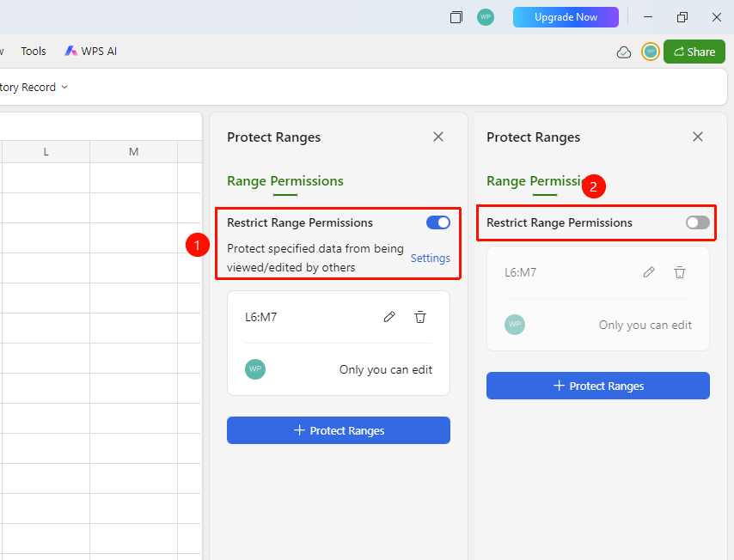This screenshot has height=560, width=734.
Task: Click Protect Ranges button in right panel
Action: (598, 386)
